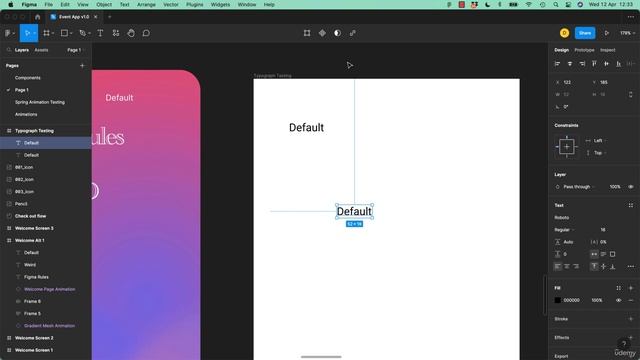
Task: Set text align center
Action: click(x=567, y=267)
